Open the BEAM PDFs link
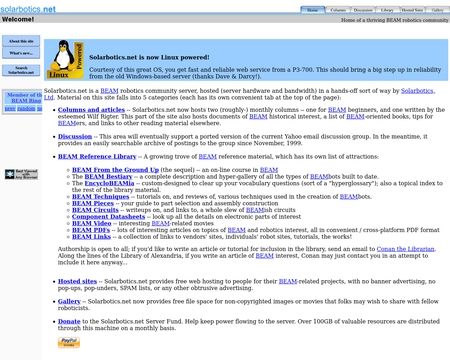Image resolution: width=450 pixels, height=360 pixels. click(x=91, y=230)
